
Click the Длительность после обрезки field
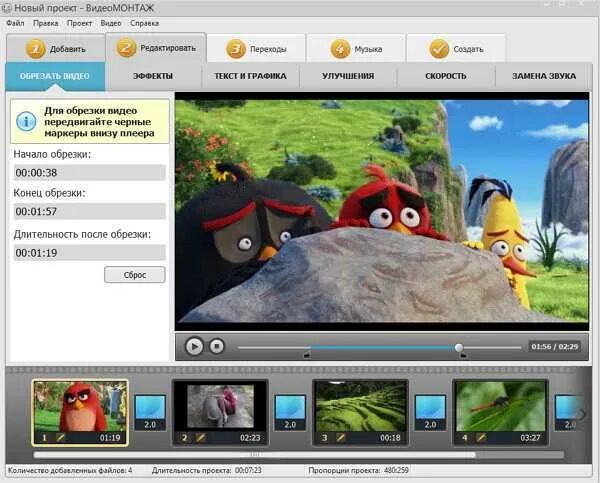[x=90, y=253]
